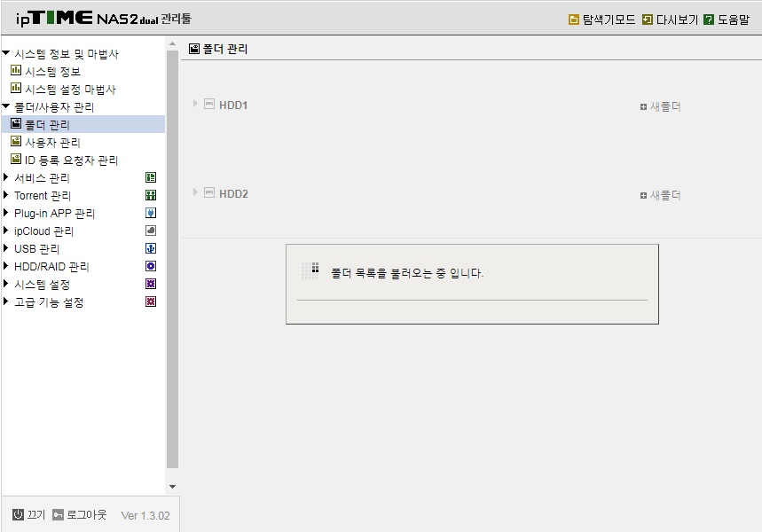Click the sidebar scrollbar up arrow
This screenshot has height=532, width=762.
click(x=172, y=43)
